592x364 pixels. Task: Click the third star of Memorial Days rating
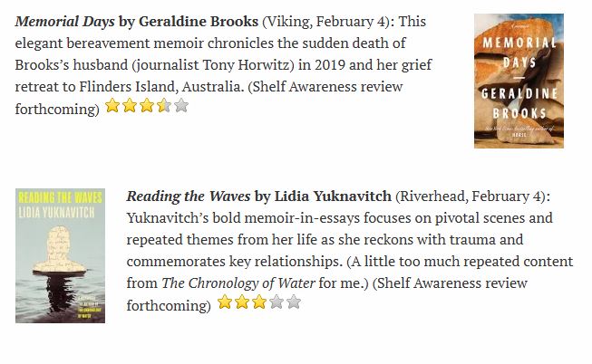(x=147, y=106)
